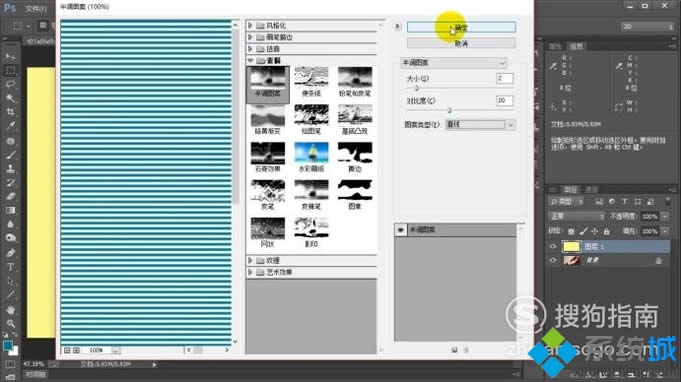Image resolution: width=681 pixels, height=382 pixels.
Task: Select the Pen tool
Action: (10, 253)
